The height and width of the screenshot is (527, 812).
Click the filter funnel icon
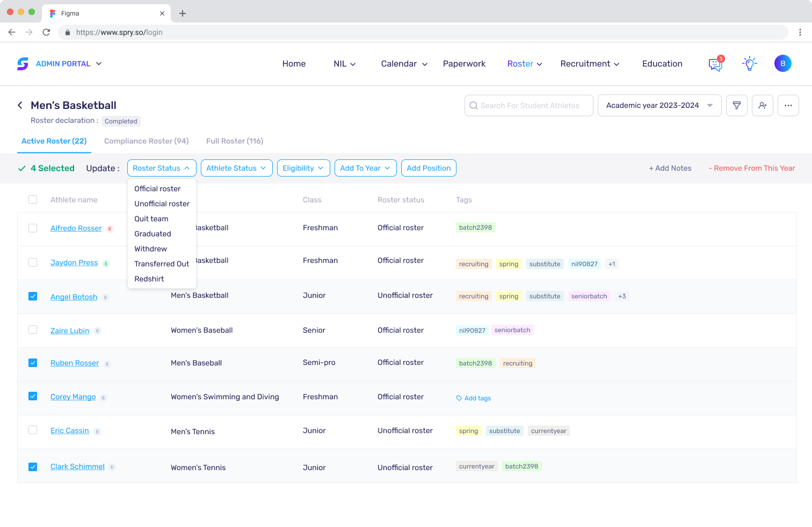pos(737,106)
